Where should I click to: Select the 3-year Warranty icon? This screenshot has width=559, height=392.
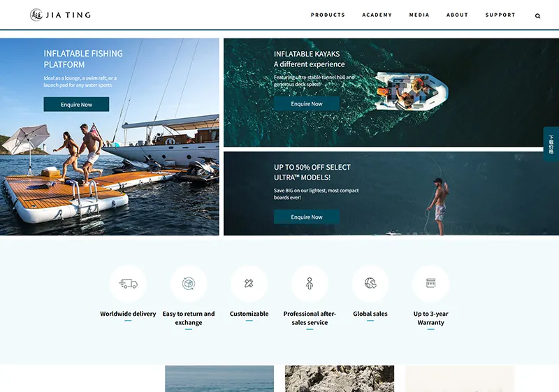click(x=430, y=283)
